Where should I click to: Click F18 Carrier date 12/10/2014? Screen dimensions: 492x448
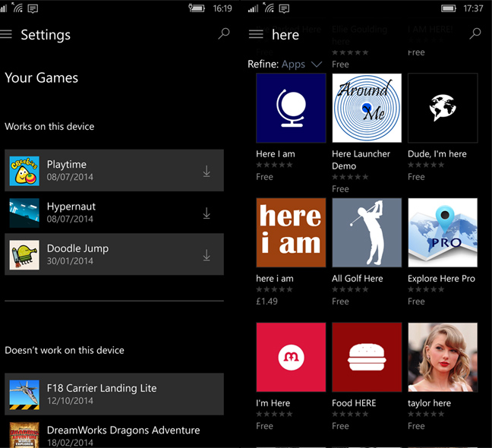click(70, 401)
